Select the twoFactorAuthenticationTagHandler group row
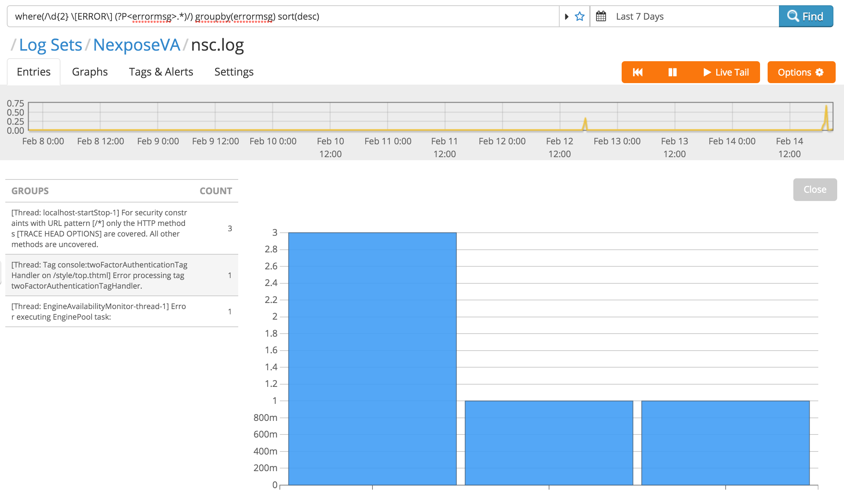The width and height of the screenshot is (844, 504). coord(121,275)
